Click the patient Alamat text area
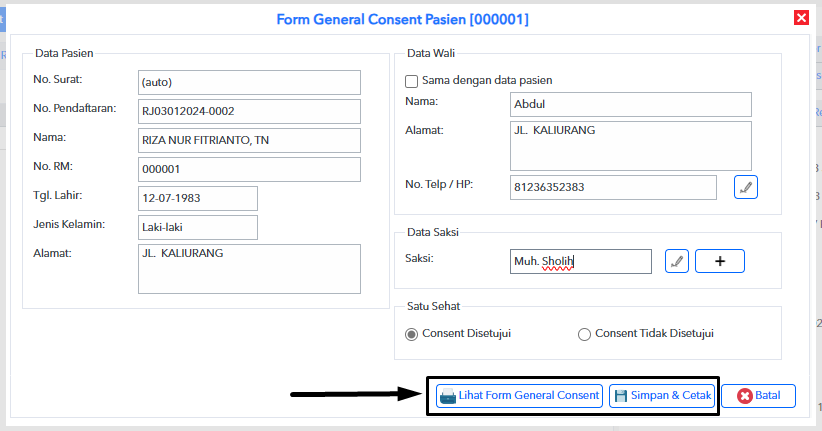This screenshot has height=431, width=822. pos(250,269)
